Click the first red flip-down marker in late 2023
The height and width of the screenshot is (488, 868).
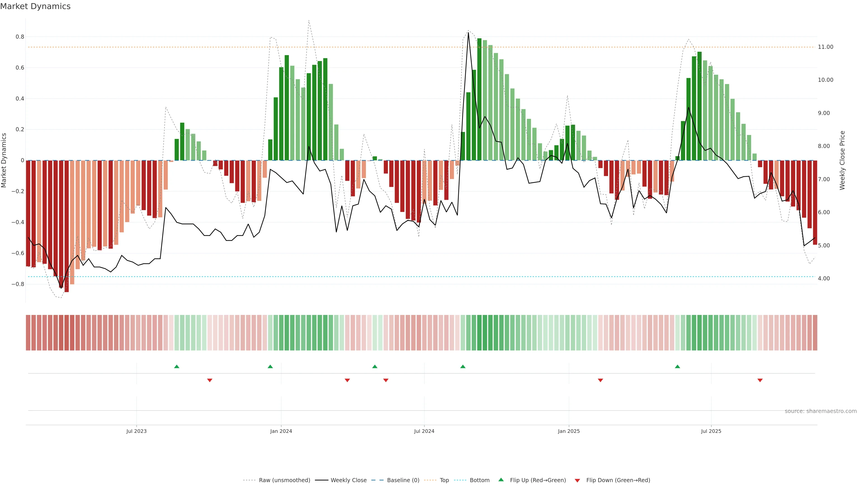(210, 380)
